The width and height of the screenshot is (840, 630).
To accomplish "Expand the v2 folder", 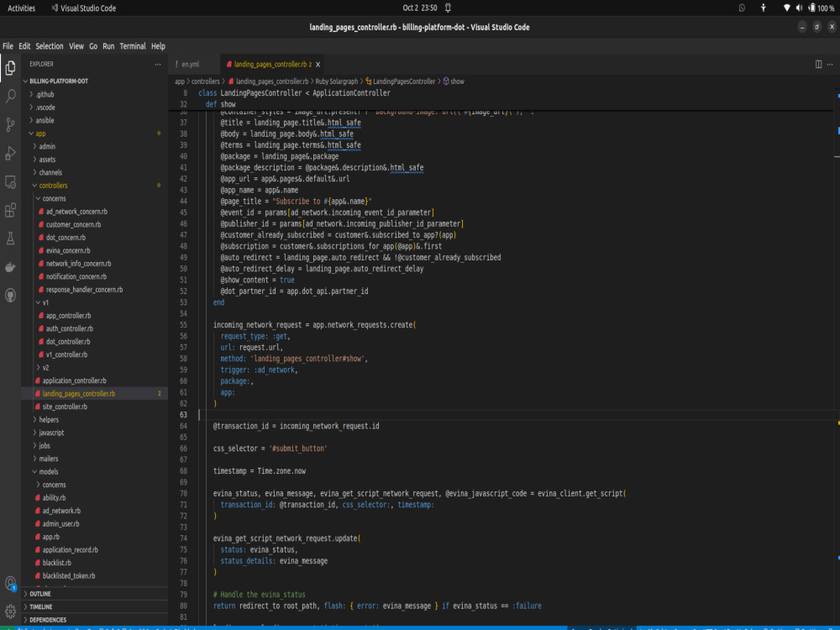I will (x=94, y=368).
